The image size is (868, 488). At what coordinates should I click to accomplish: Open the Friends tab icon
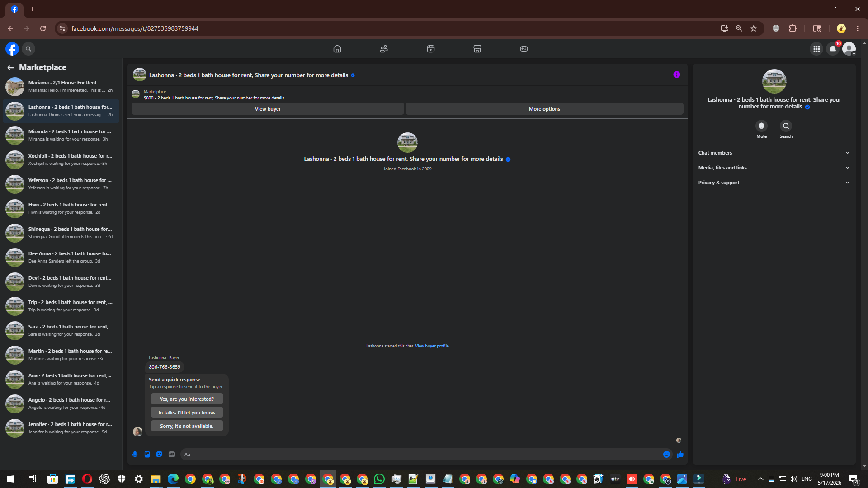click(384, 49)
